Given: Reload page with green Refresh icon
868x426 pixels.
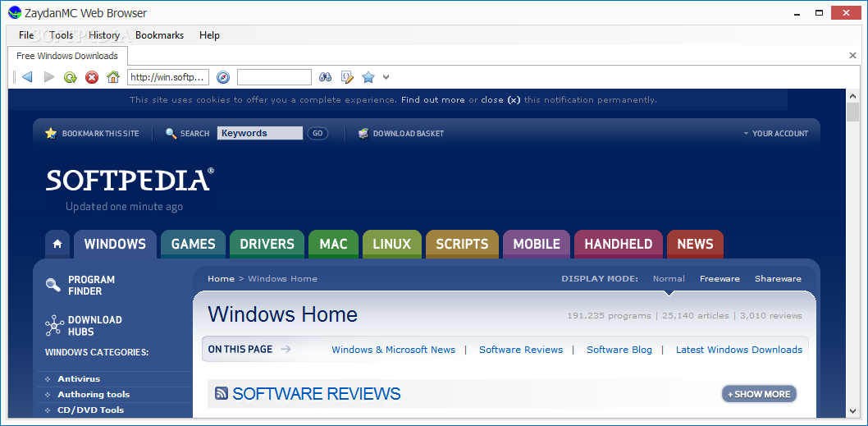Looking at the screenshot, I should click(x=70, y=77).
